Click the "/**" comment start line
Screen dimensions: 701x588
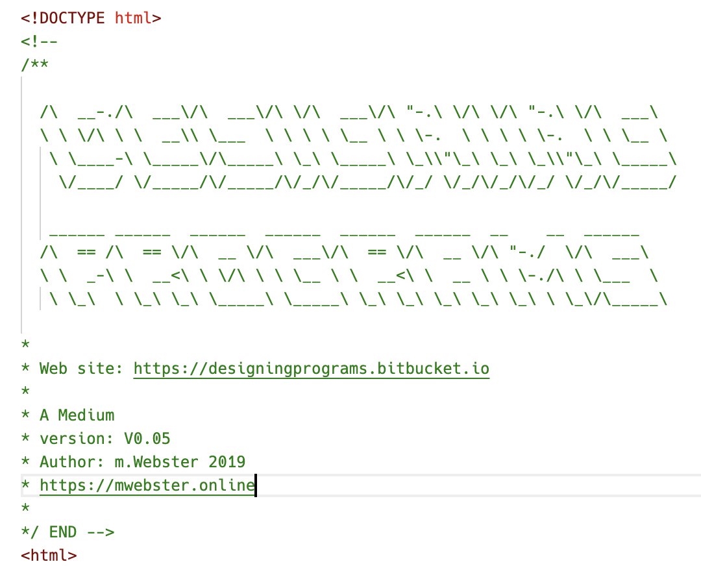(34, 65)
